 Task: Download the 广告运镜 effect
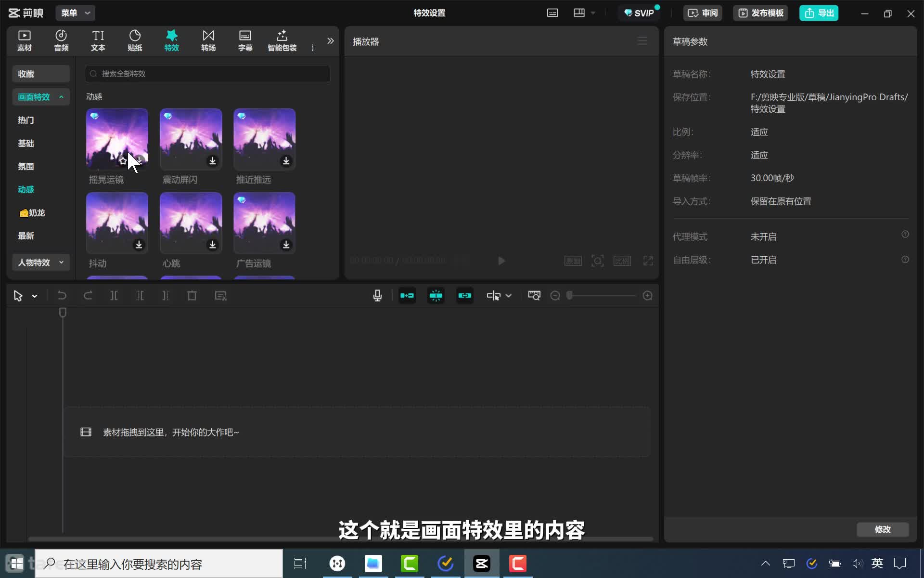286,245
